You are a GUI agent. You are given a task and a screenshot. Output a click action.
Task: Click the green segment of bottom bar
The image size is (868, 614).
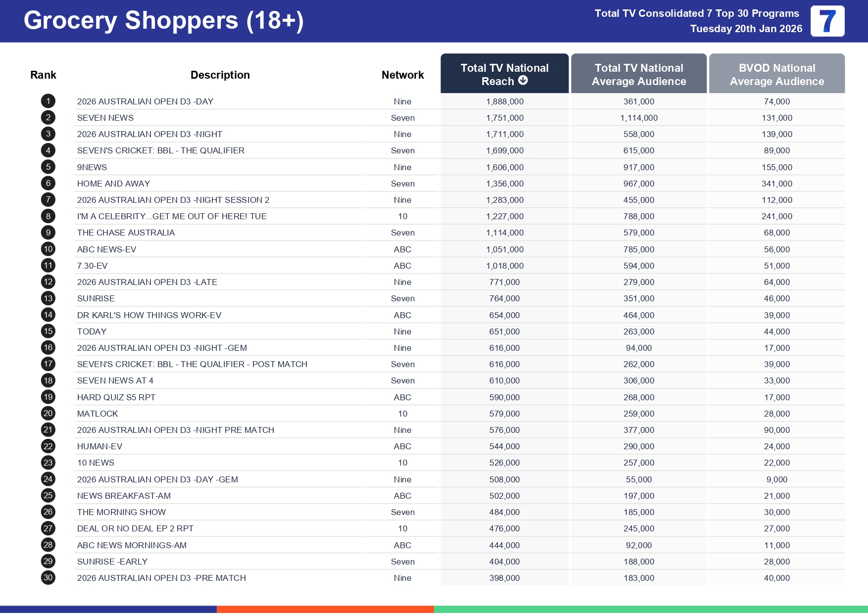click(x=650, y=610)
